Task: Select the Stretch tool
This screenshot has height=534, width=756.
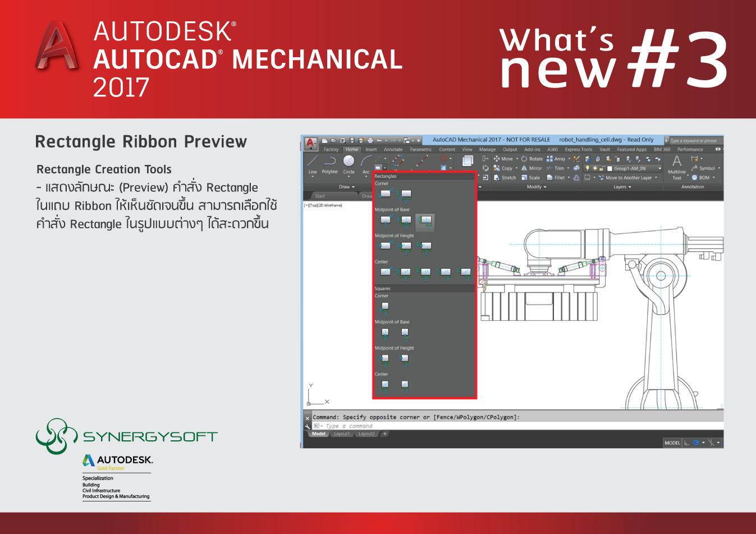Action: [505, 178]
